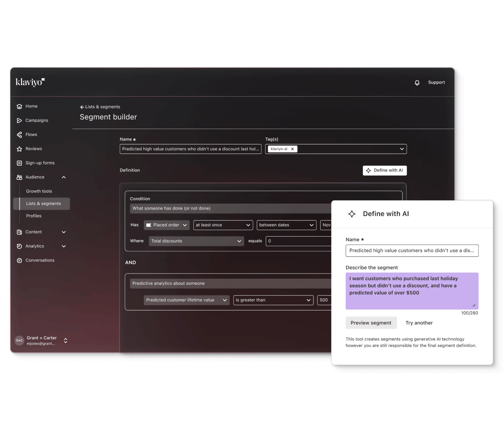Select Growth tools submenu item
The height and width of the screenshot is (428, 504).
(x=39, y=191)
